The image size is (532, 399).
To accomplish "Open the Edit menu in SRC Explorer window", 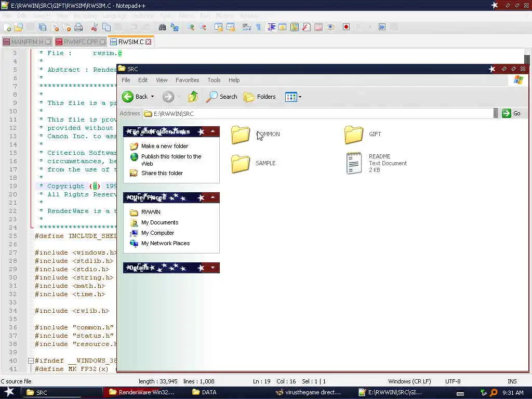I will coord(143,80).
